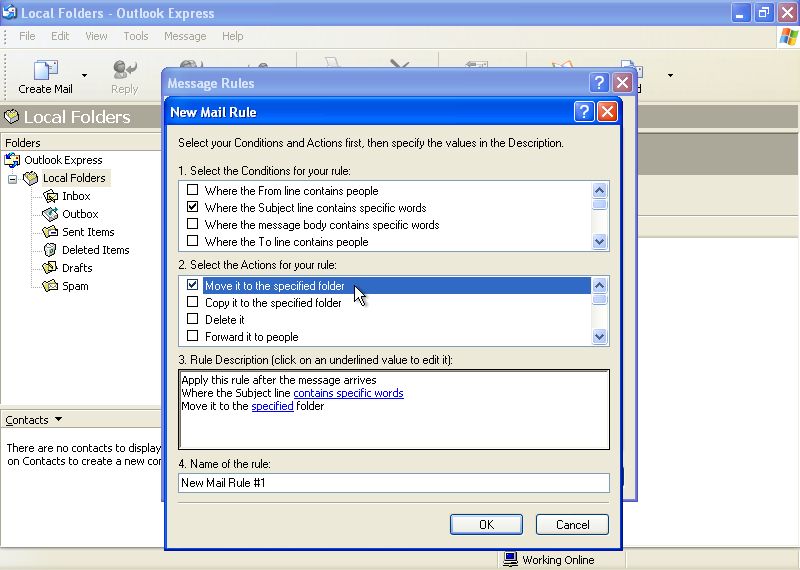This screenshot has height=570, width=800.
Task: Click the help icon in Message Rules dialog
Action: (x=599, y=83)
